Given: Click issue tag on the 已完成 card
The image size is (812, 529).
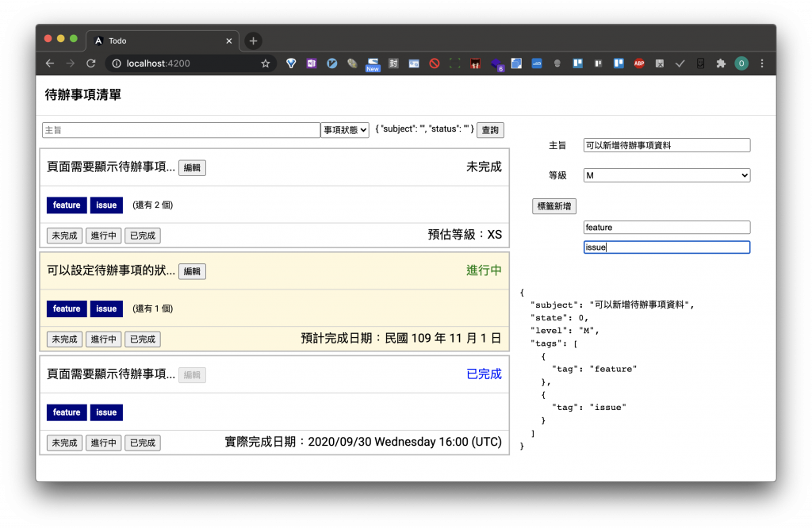Looking at the screenshot, I should 106,412.
